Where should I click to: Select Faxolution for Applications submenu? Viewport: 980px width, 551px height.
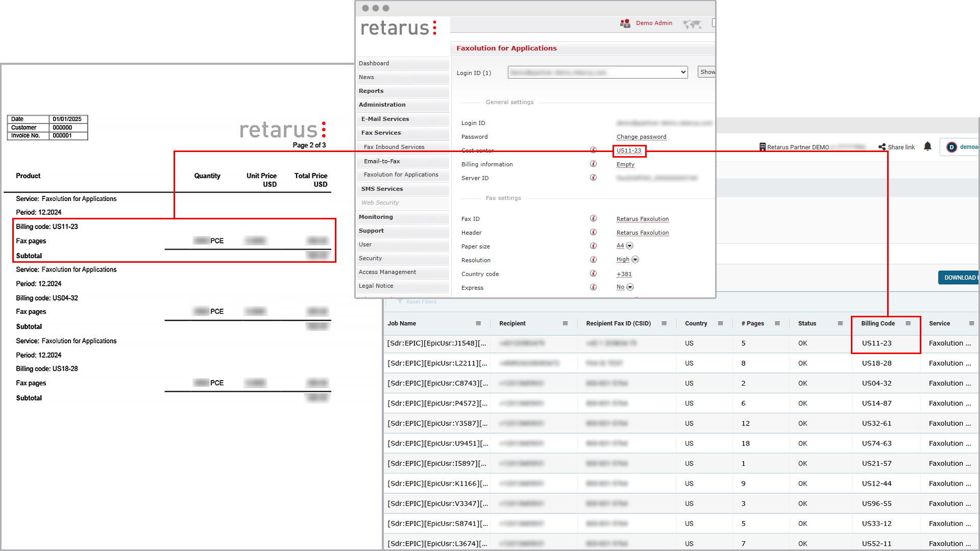(x=403, y=174)
